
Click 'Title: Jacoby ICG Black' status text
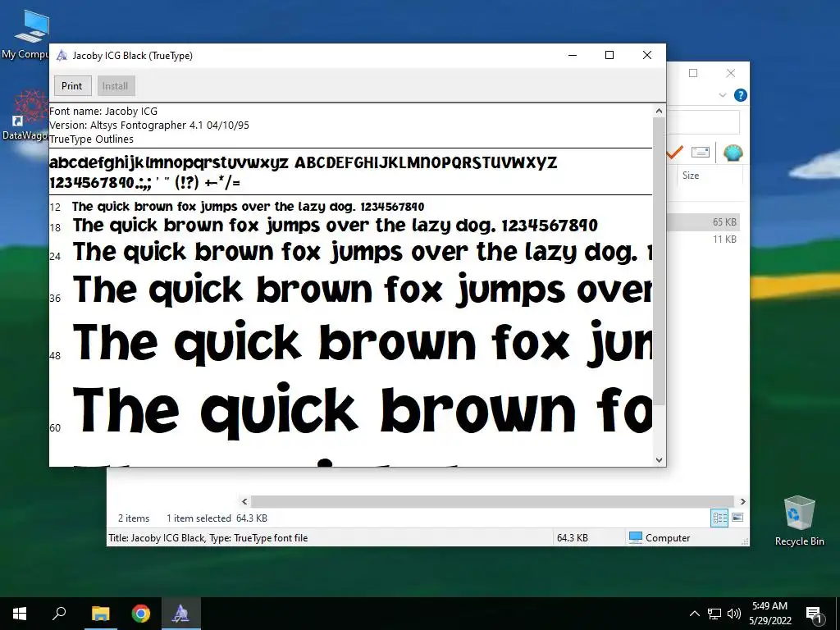coord(157,538)
